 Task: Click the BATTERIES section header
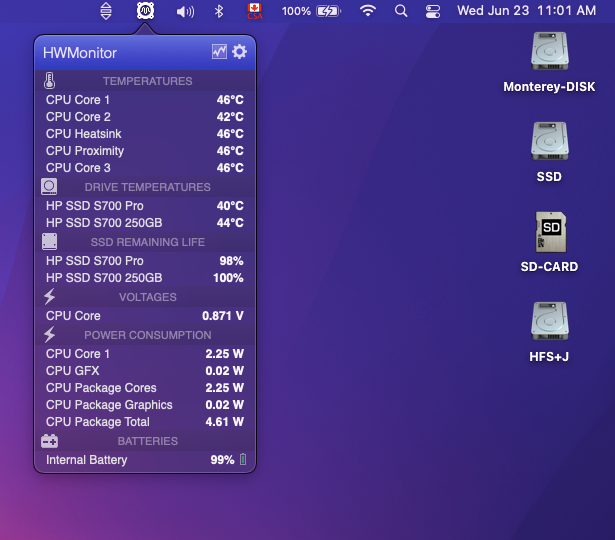point(147,441)
